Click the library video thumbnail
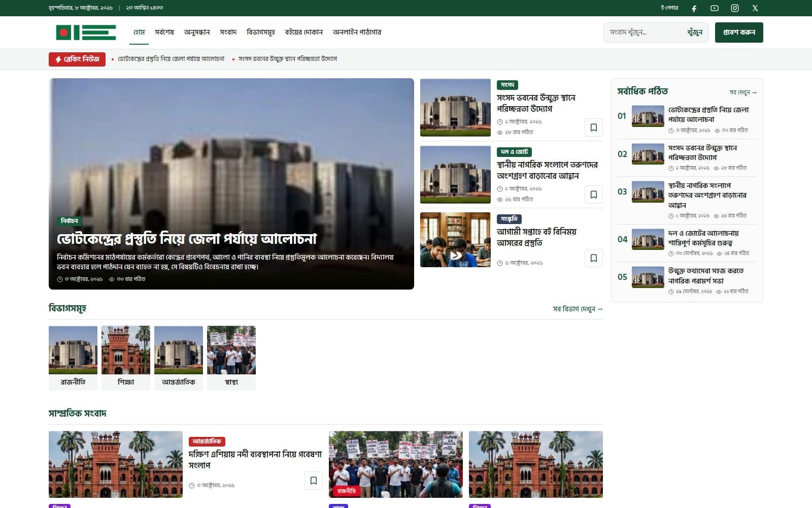 [455, 240]
